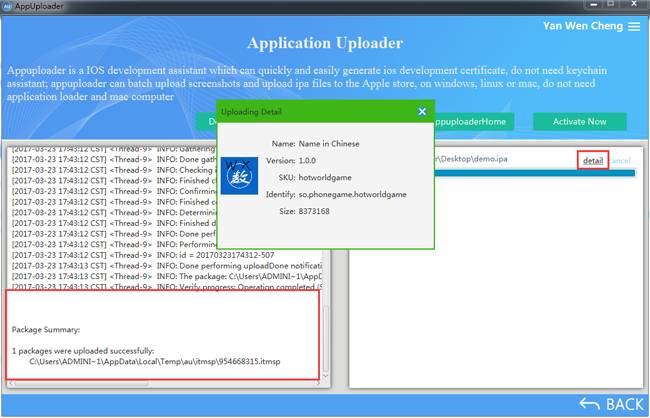
Task: Click the 'The package: C:\Users' log line
Action: pos(167,276)
